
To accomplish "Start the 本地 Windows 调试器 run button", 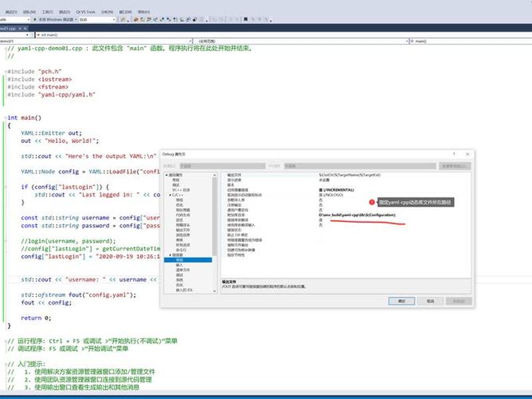I will coord(54,20).
